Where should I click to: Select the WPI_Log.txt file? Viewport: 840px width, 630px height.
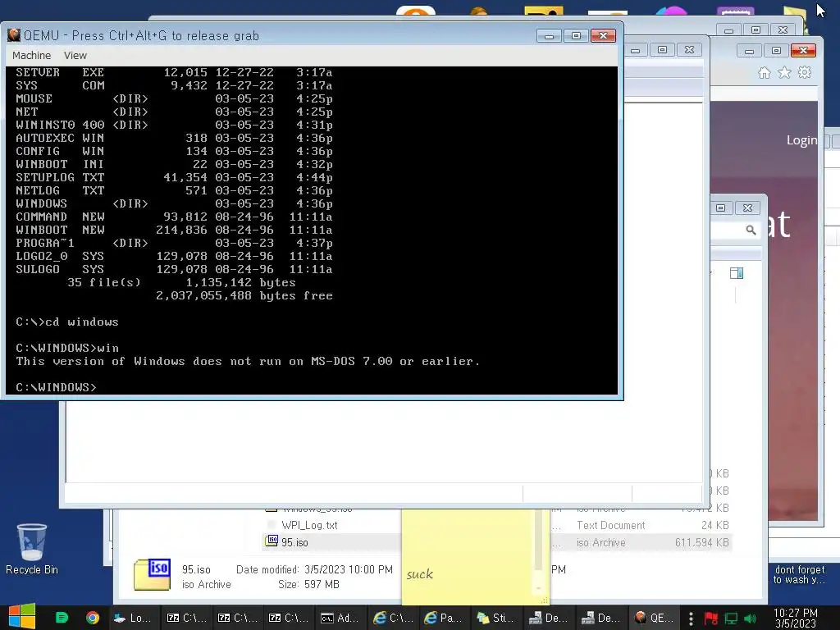click(309, 526)
